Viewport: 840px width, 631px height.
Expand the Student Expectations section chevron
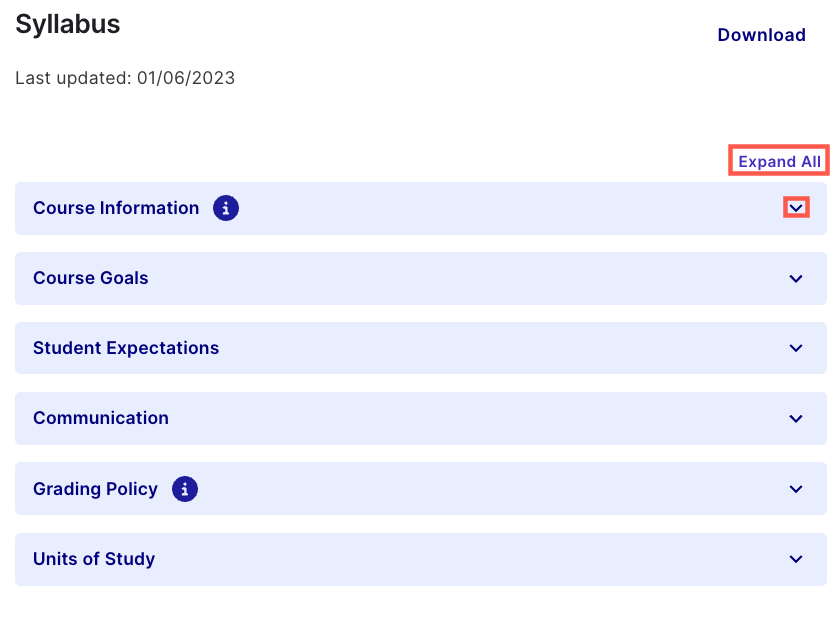tap(795, 348)
